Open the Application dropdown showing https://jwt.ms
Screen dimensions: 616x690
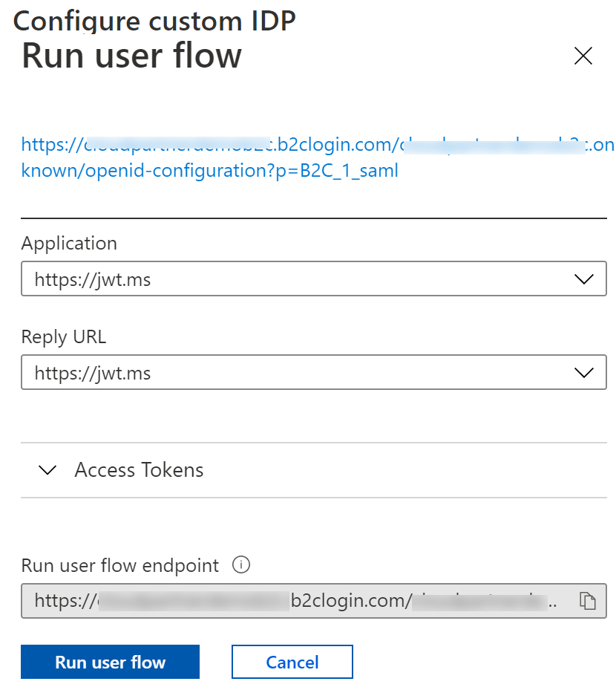click(297, 279)
